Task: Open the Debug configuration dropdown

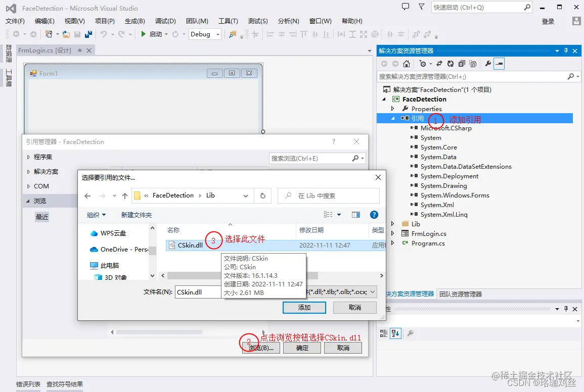Action: coord(218,34)
